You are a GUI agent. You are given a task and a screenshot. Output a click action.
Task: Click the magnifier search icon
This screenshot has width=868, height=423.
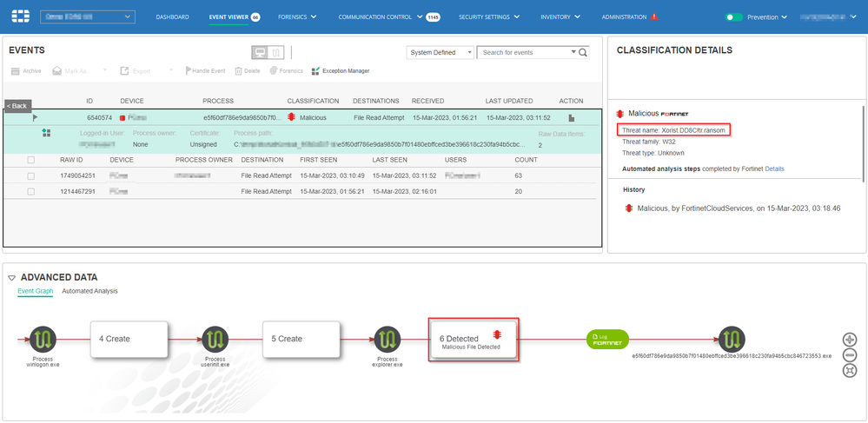click(x=583, y=53)
